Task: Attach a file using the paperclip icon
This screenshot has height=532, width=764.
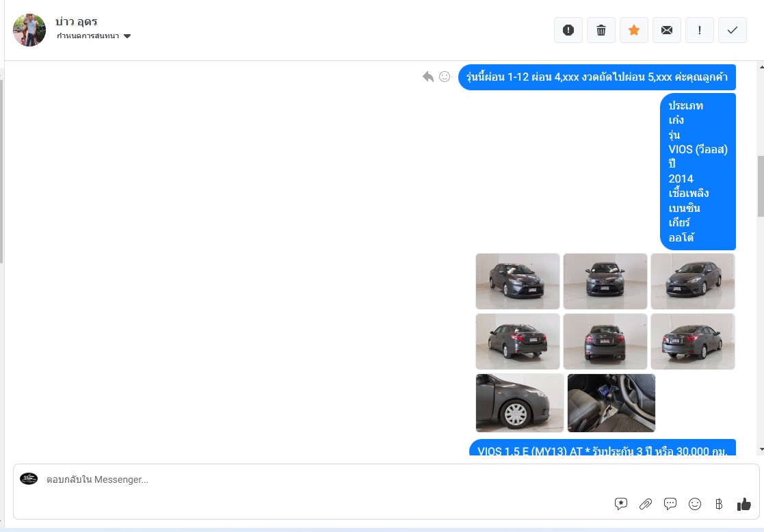Action: 646,504
